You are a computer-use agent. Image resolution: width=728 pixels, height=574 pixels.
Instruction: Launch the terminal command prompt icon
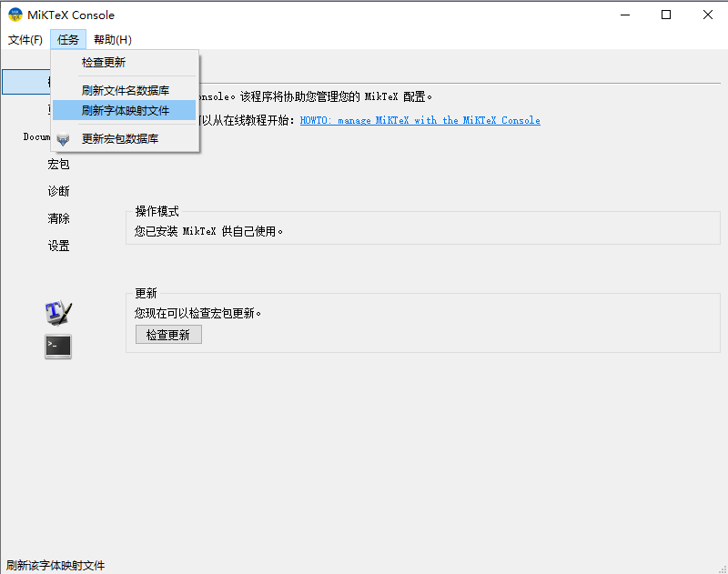click(x=58, y=347)
